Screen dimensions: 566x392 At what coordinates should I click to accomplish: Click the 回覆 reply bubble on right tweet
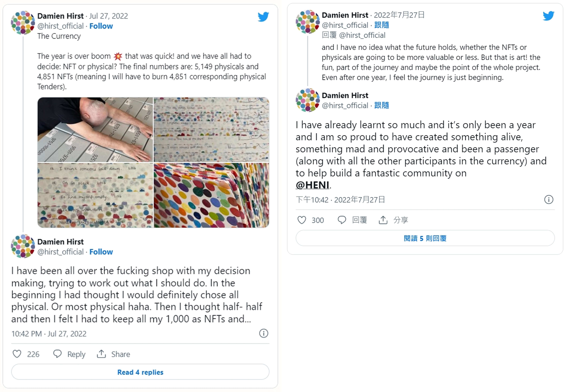pos(342,220)
